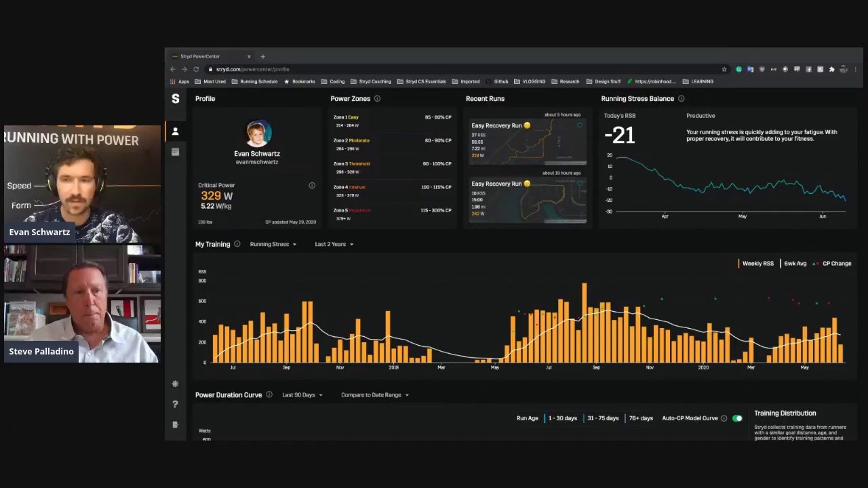
Task: Click the -21 Today's RSB value
Action: (620, 136)
